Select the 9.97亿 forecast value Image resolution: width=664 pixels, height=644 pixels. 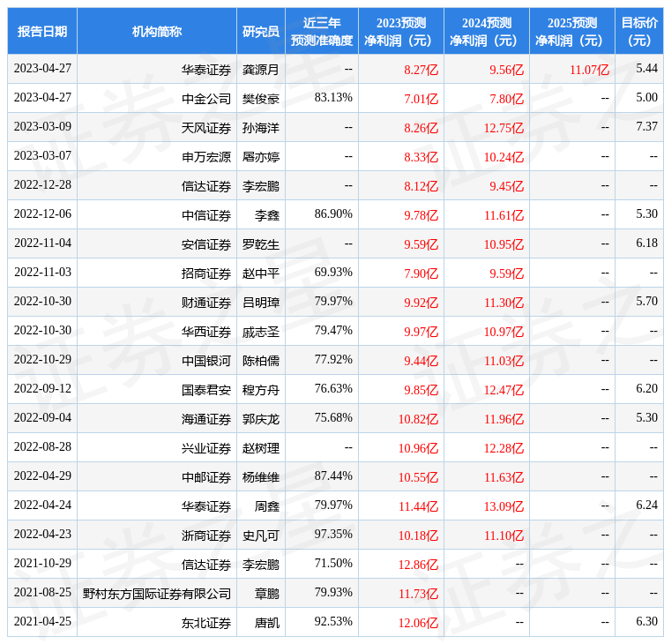421,332
